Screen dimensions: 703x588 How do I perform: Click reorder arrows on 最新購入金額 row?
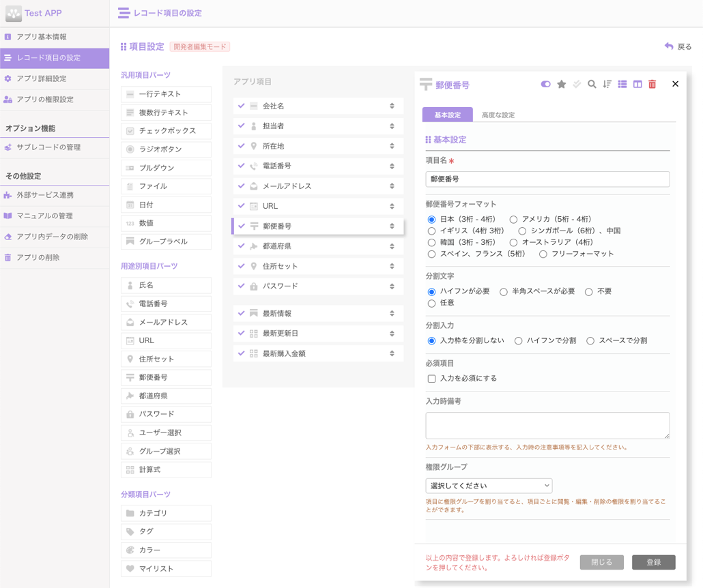click(392, 353)
